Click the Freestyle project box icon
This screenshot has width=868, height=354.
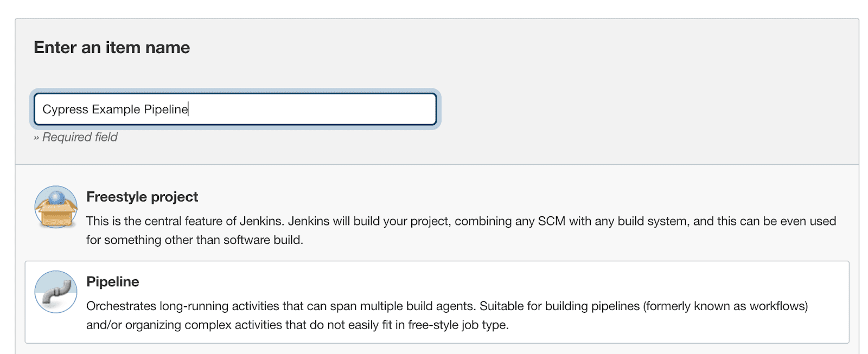coord(56,207)
